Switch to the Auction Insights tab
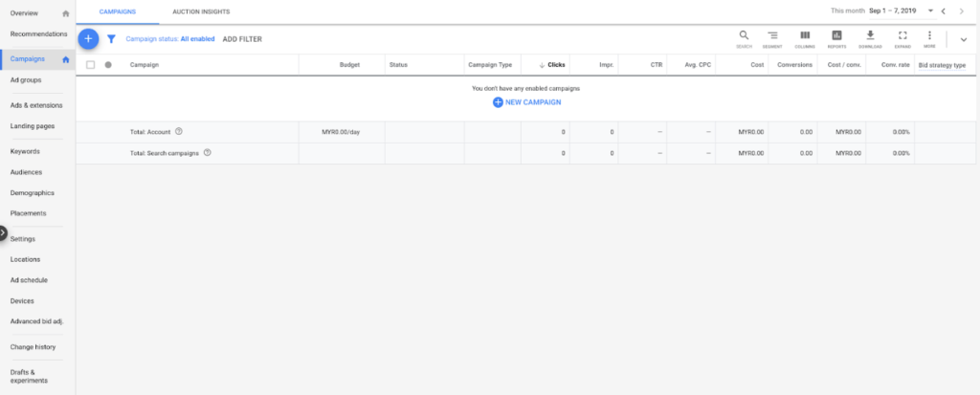The height and width of the screenshot is (395, 980). 201,11
